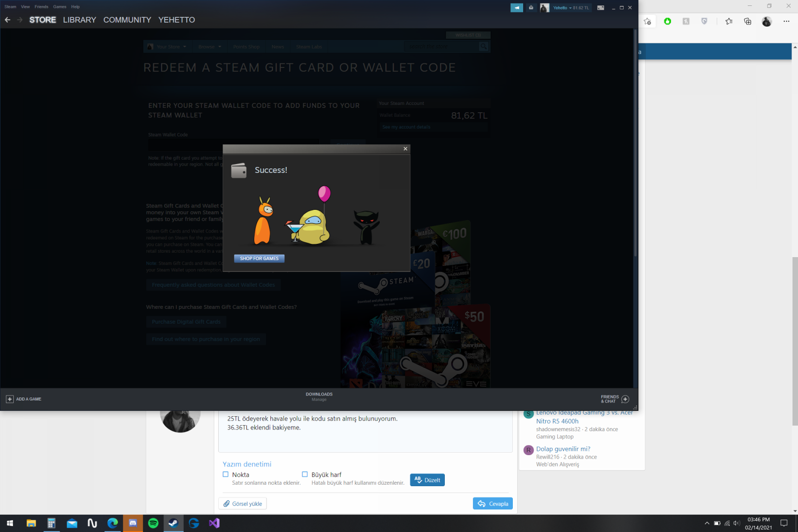798x532 pixels.
Task: Click the green browser extension icon
Action: point(667,21)
